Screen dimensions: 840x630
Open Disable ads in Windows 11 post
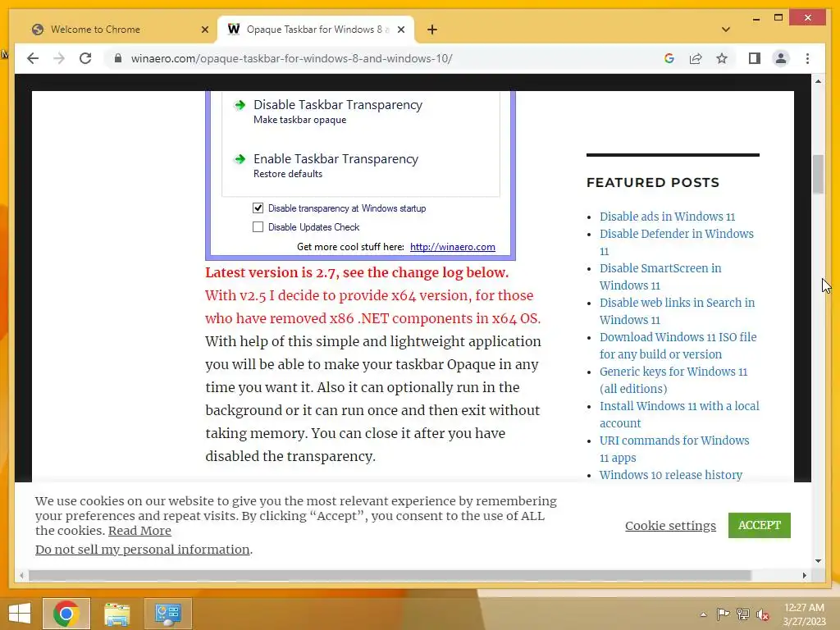click(667, 217)
